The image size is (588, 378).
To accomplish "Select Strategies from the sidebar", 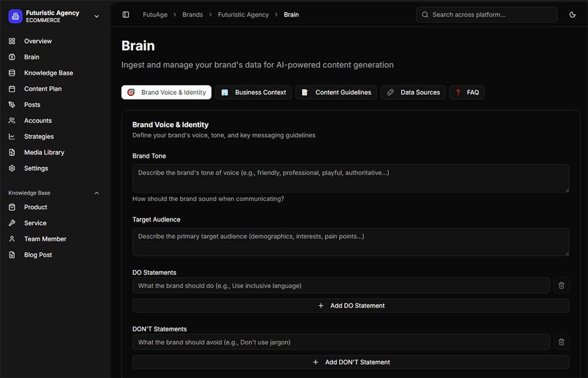I will click(x=38, y=136).
